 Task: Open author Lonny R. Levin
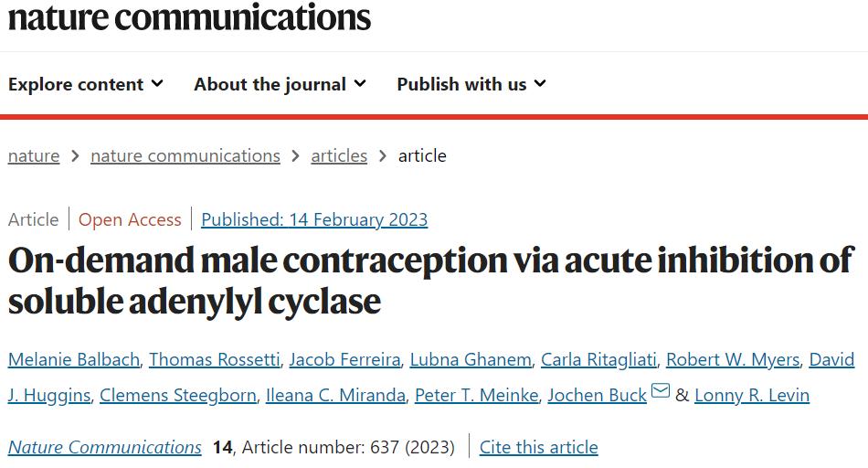(x=752, y=395)
